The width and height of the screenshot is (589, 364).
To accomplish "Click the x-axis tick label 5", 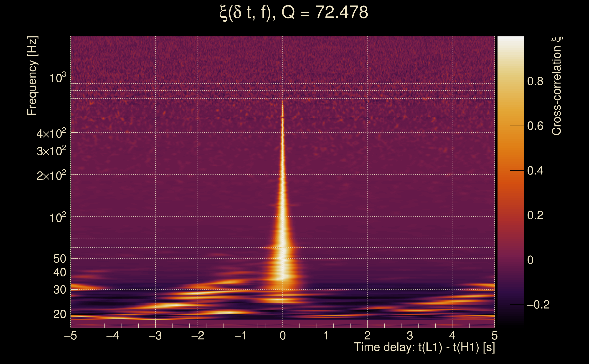I will pos(494,336).
